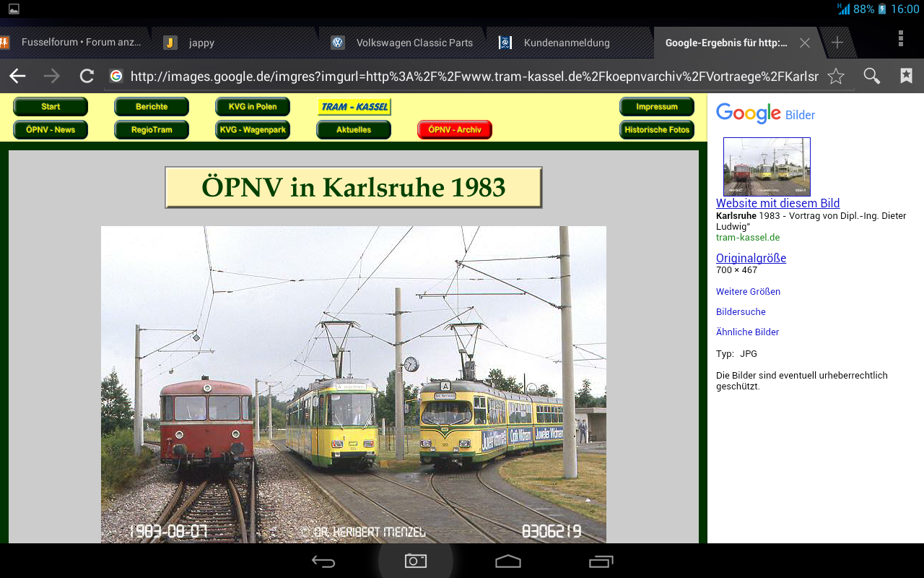This screenshot has width=924, height=578.
Task: Go to Historische Fotos section
Action: click(x=657, y=130)
